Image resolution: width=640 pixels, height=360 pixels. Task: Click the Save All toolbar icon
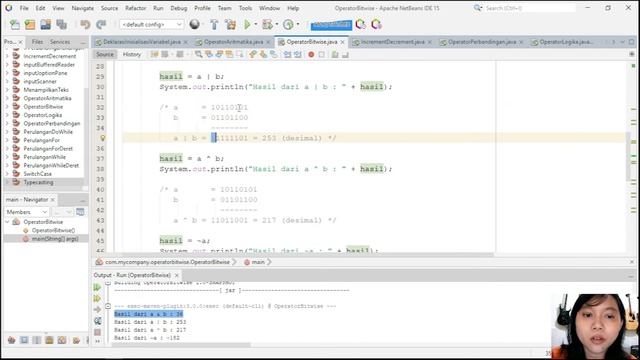coord(61,24)
